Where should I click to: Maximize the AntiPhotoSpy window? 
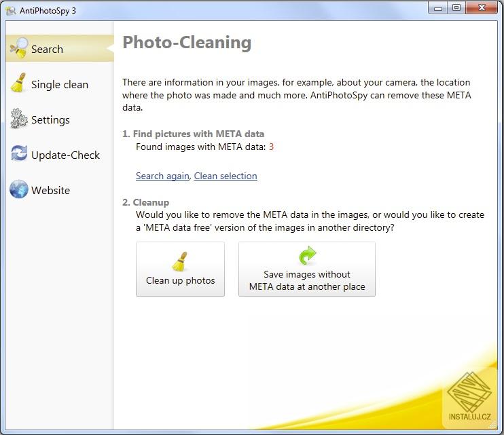456,7
